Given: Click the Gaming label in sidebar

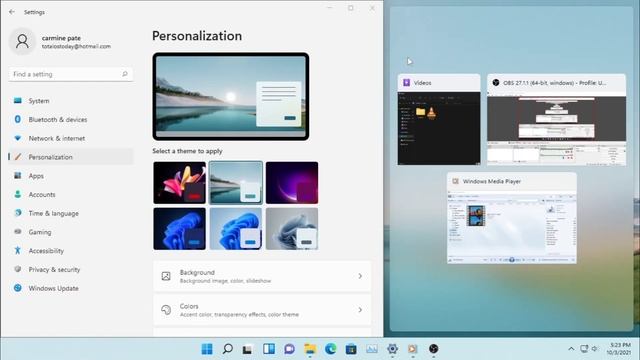Looking at the screenshot, I should (40, 232).
